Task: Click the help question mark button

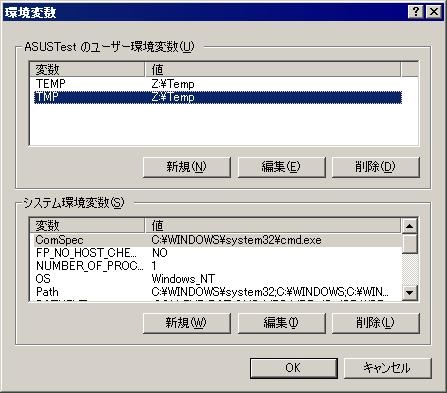Action: (x=416, y=12)
